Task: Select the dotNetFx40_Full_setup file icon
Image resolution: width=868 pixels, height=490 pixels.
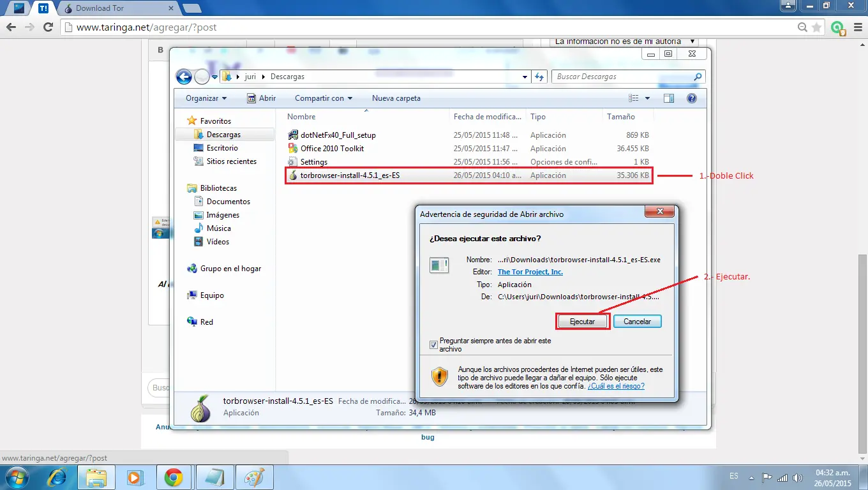Action: 293,135
